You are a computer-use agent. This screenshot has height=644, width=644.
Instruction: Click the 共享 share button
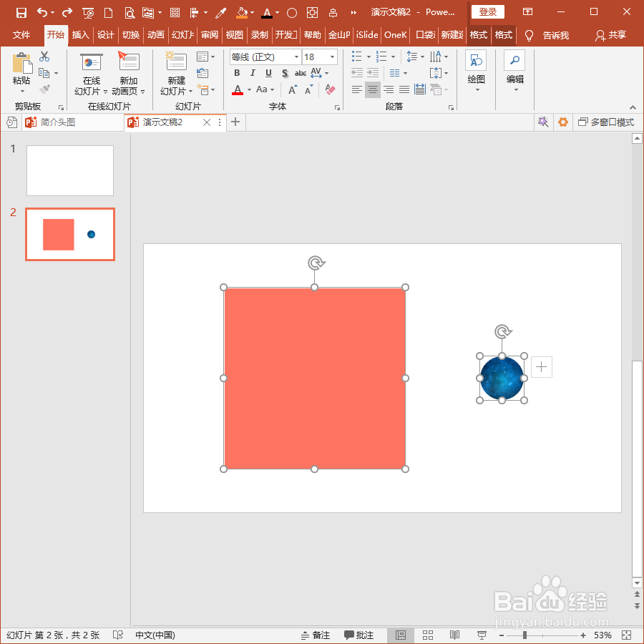point(611,35)
